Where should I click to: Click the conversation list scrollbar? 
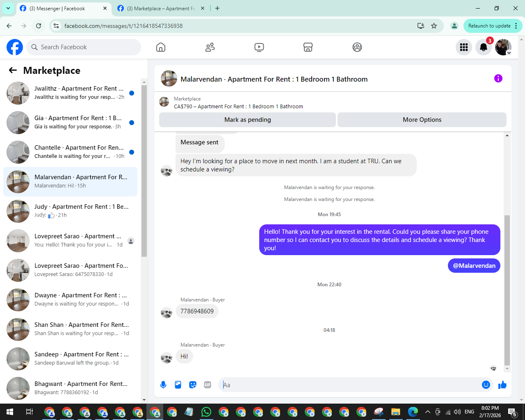[144, 171]
